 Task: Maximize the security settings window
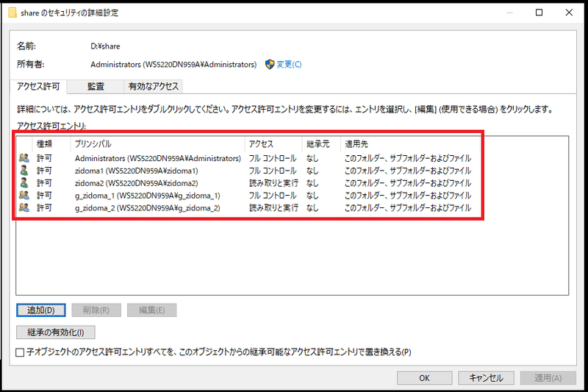coord(539,13)
